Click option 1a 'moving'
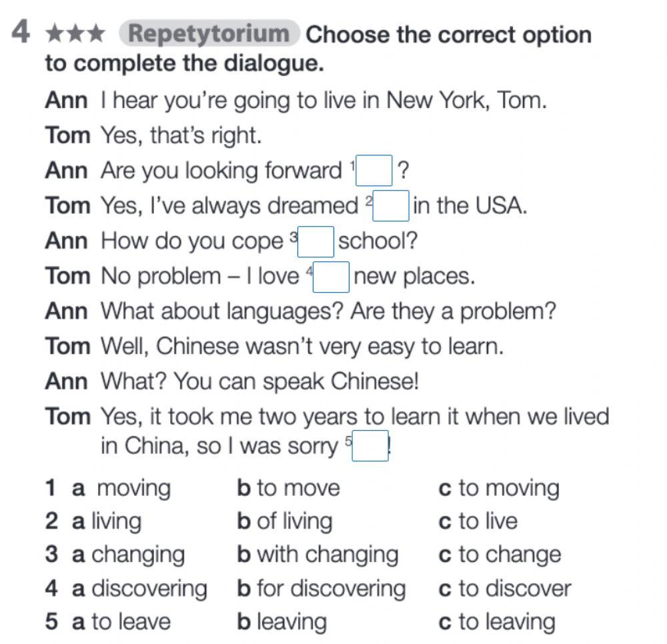 click(x=133, y=488)
